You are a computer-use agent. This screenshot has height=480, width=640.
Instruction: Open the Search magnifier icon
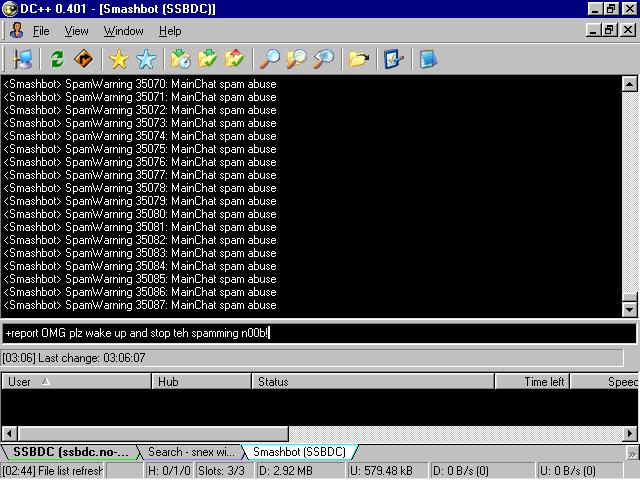point(270,60)
